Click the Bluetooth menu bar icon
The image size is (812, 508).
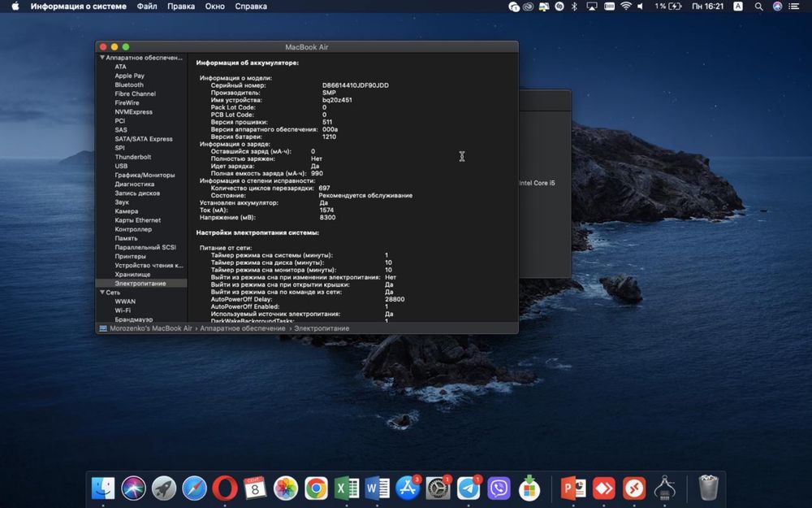574,7
